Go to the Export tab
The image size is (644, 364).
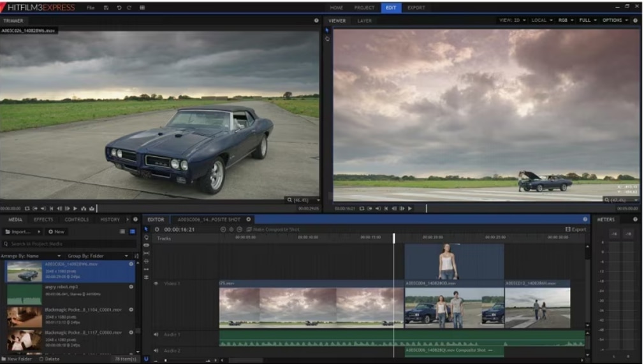pos(416,8)
